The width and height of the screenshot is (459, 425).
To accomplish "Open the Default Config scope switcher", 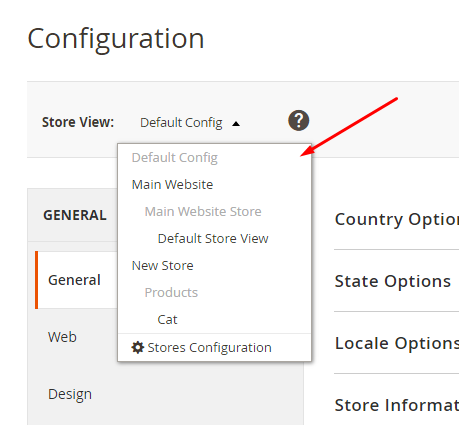I will coord(190,123).
